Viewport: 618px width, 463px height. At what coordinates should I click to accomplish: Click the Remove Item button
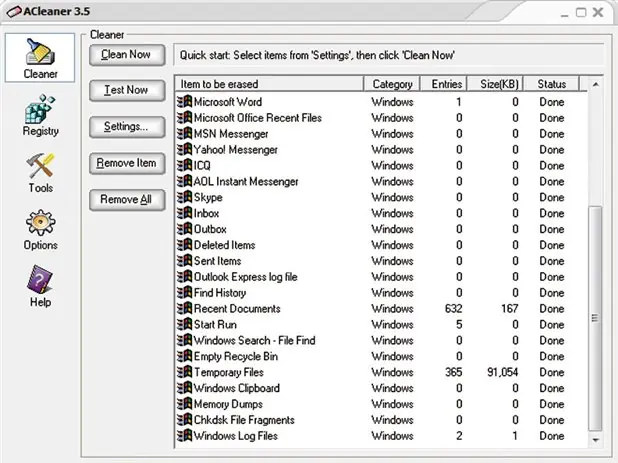127,163
